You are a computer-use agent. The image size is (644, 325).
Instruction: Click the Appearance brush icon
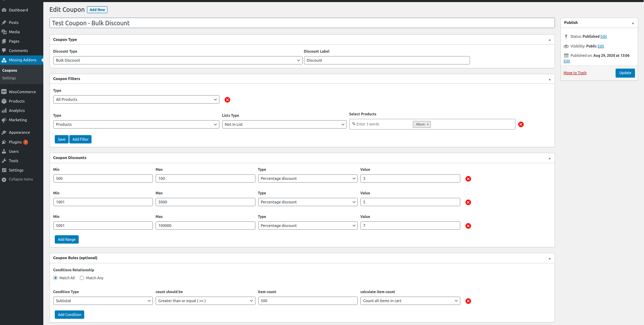[x=4, y=132]
